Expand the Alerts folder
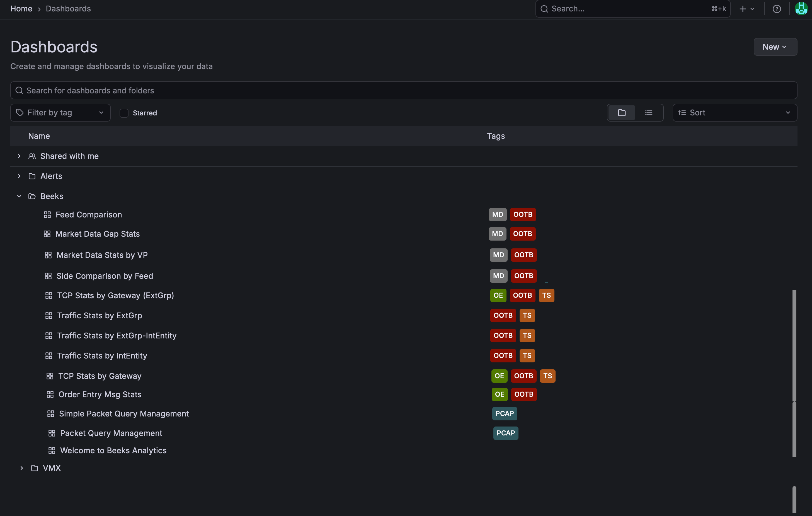 click(19, 176)
